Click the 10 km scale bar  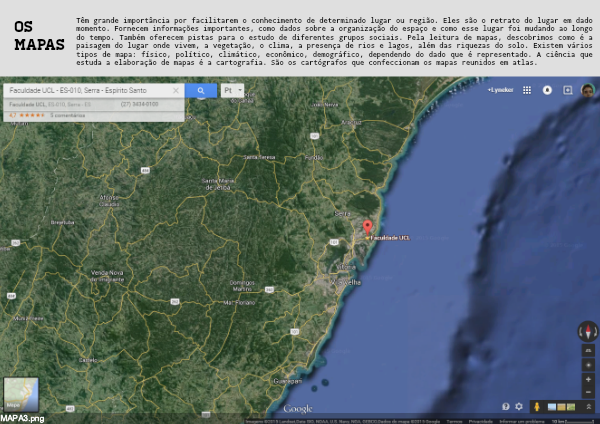point(573,421)
